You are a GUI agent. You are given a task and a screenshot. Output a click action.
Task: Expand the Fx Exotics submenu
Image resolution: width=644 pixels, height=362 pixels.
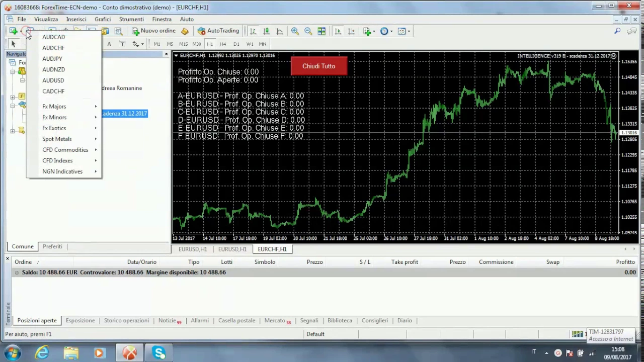(x=64, y=128)
